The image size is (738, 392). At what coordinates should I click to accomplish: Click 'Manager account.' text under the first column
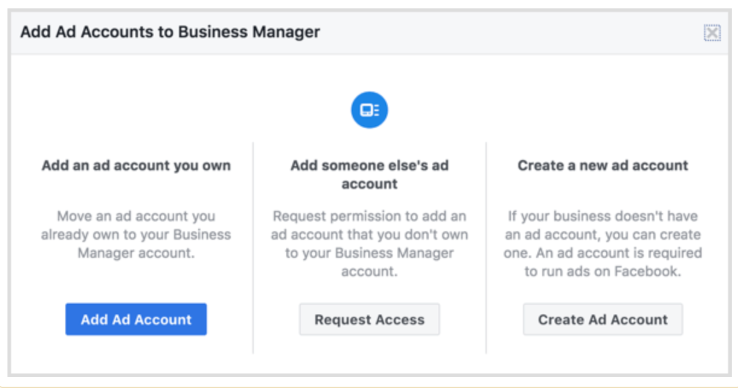136,253
